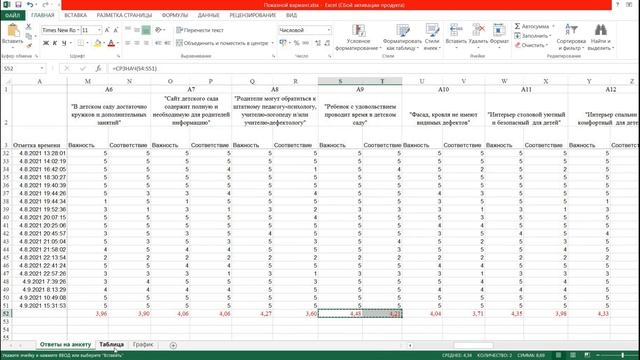The image size is (640, 360).
Task: Click the Format Painter brush icon
Action: tap(28, 46)
